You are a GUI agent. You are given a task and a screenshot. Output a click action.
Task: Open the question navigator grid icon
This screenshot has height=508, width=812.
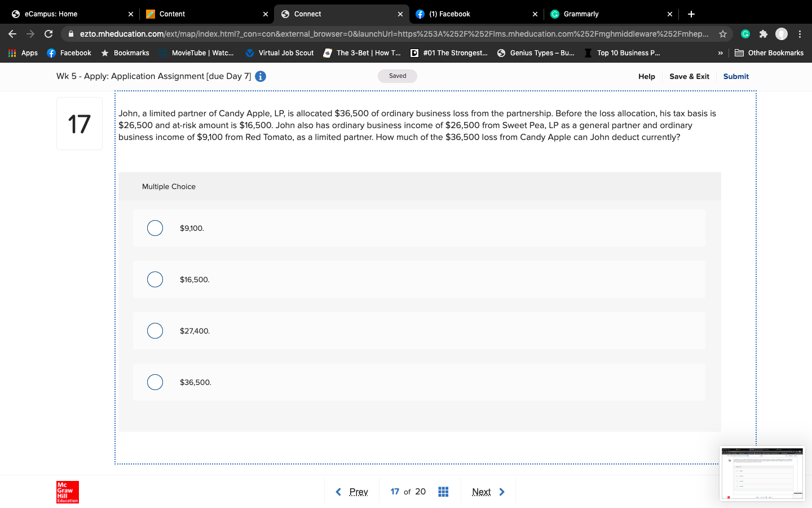(x=443, y=491)
